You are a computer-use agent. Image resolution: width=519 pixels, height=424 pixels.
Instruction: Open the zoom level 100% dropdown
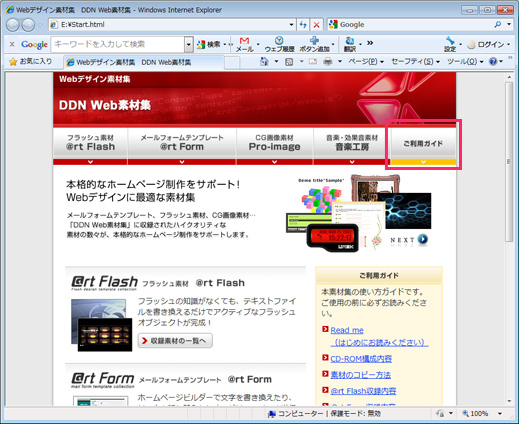coord(500,414)
